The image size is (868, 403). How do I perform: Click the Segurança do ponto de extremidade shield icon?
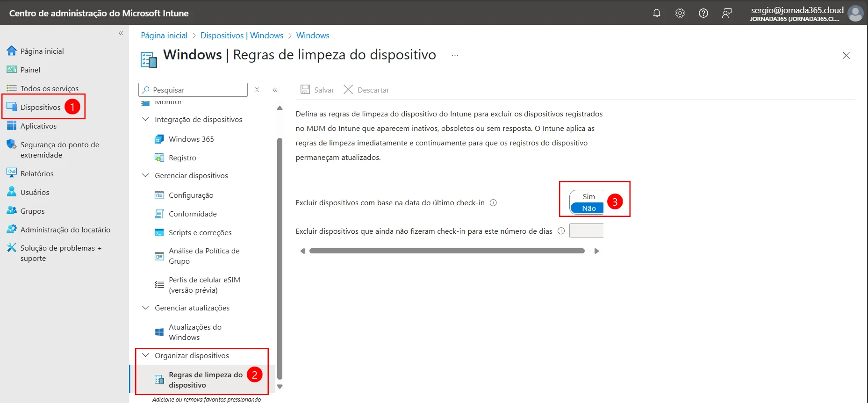pyautogui.click(x=12, y=144)
